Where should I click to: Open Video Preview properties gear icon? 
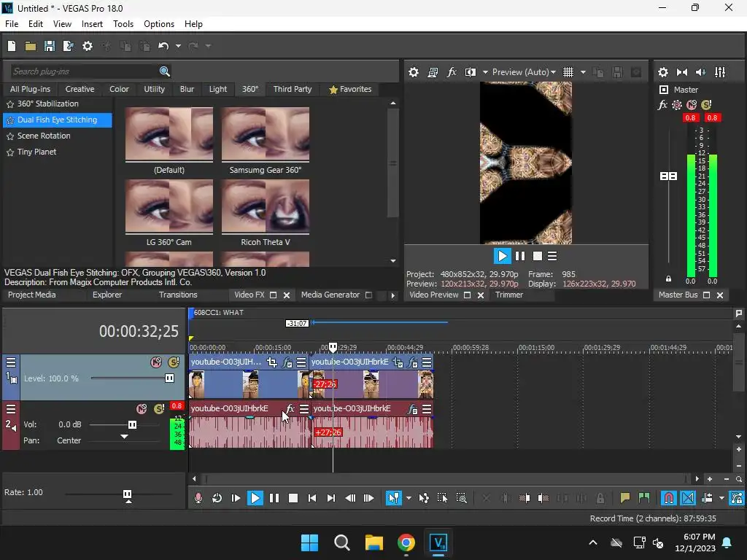tap(414, 72)
